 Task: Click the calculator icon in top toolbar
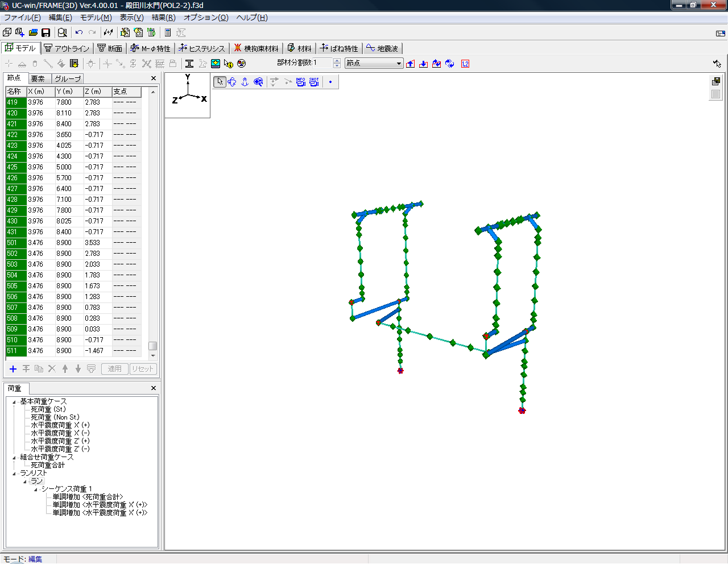click(168, 33)
